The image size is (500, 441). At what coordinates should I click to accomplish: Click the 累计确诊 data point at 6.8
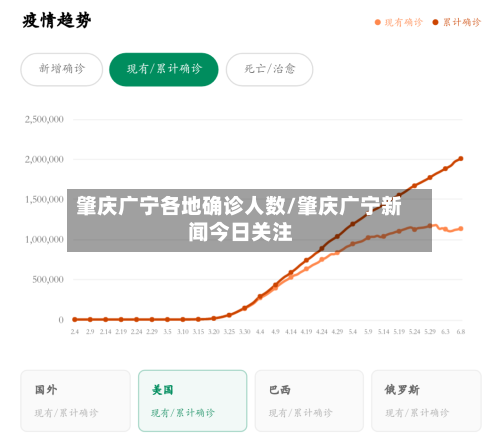(461, 159)
